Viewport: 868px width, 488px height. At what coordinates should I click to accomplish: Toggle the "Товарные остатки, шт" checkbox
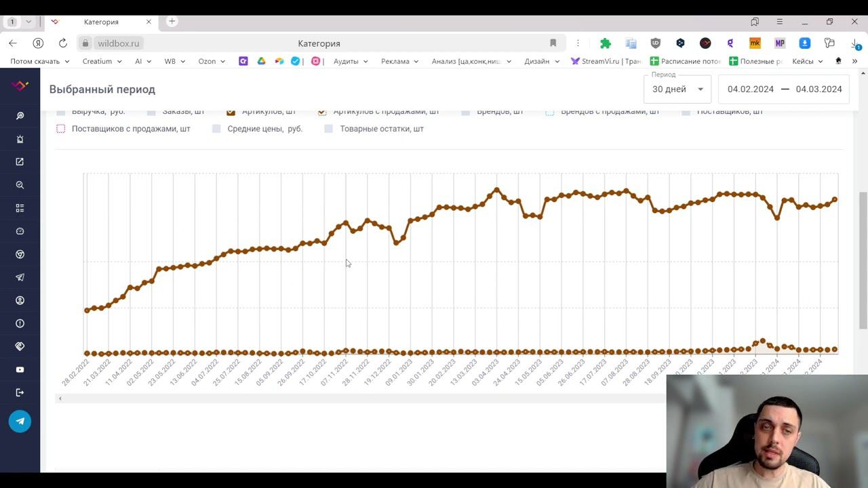click(329, 129)
